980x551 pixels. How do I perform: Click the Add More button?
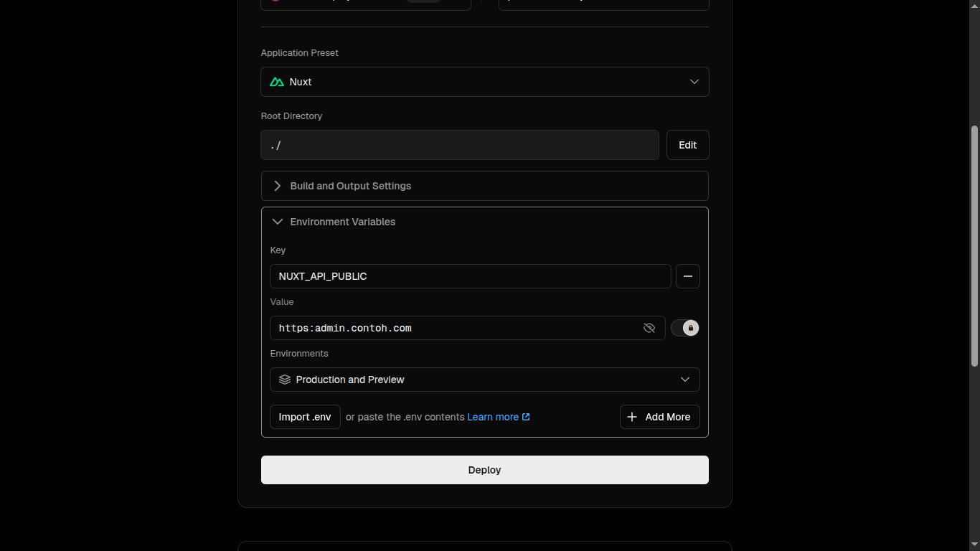coord(659,417)
